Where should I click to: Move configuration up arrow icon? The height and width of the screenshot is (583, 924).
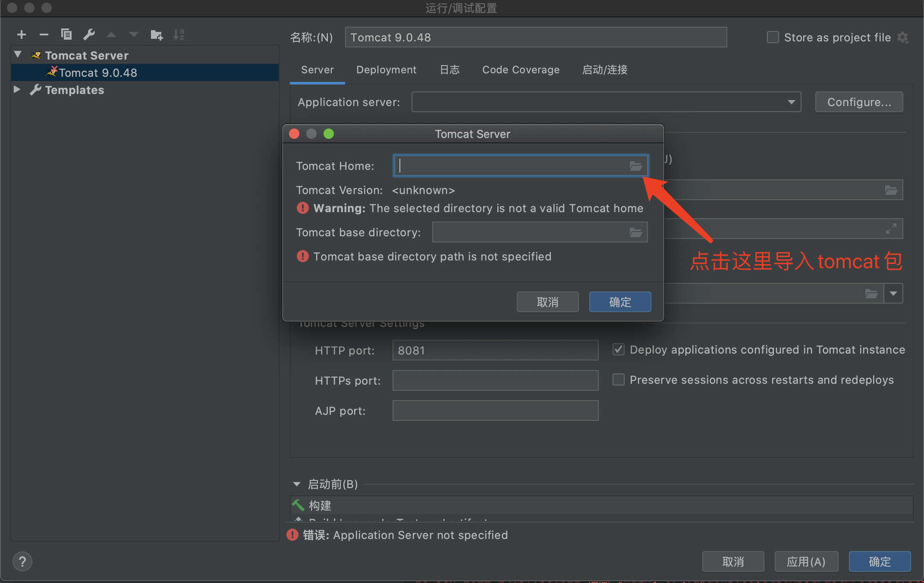point(111,34)
